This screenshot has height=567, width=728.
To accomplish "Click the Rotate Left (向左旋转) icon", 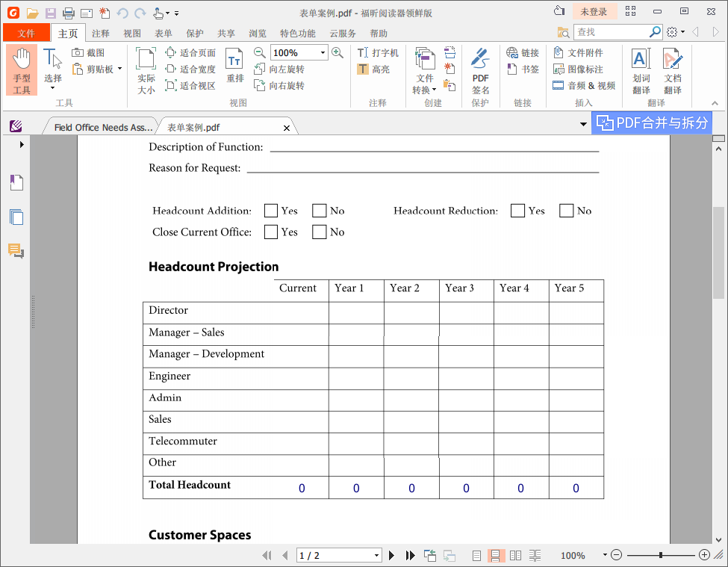I will [x=260, y=69].
